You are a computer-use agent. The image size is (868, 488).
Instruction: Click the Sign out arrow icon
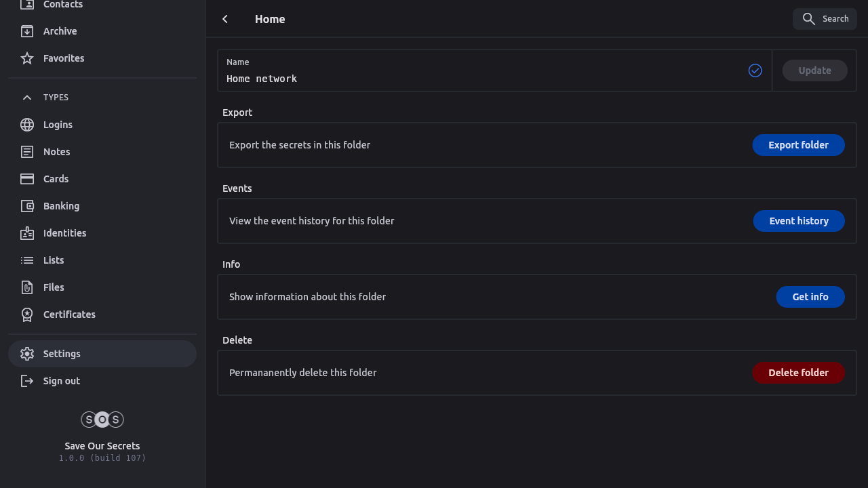[x=27, y=381]
